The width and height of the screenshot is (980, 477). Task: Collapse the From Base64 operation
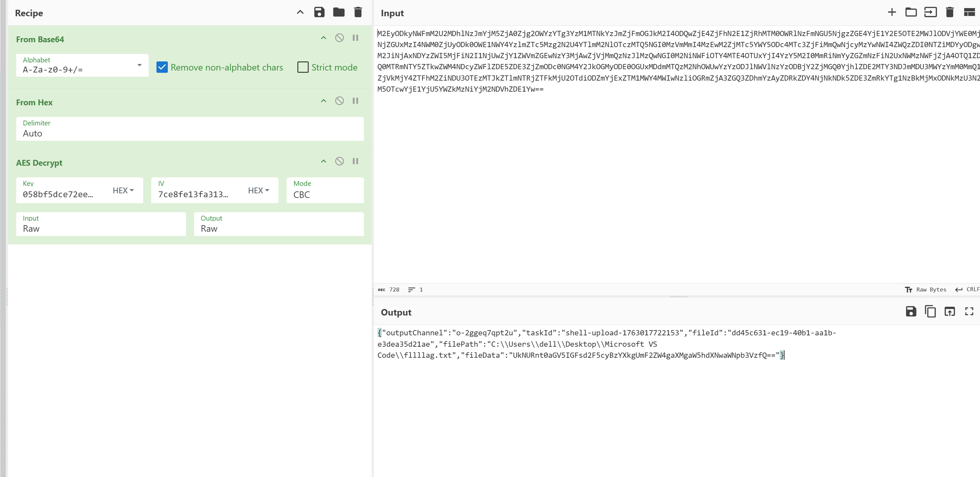pos(323,38)
